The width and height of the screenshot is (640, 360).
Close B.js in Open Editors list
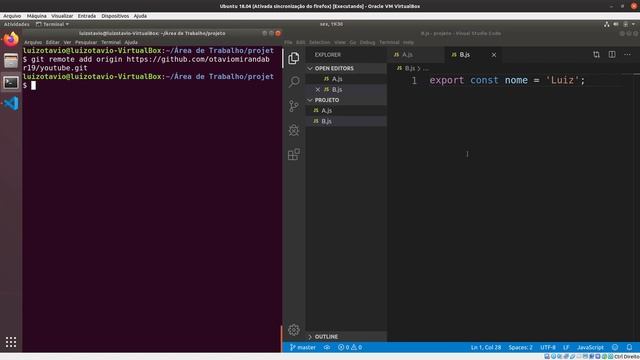tap(318, 89)
